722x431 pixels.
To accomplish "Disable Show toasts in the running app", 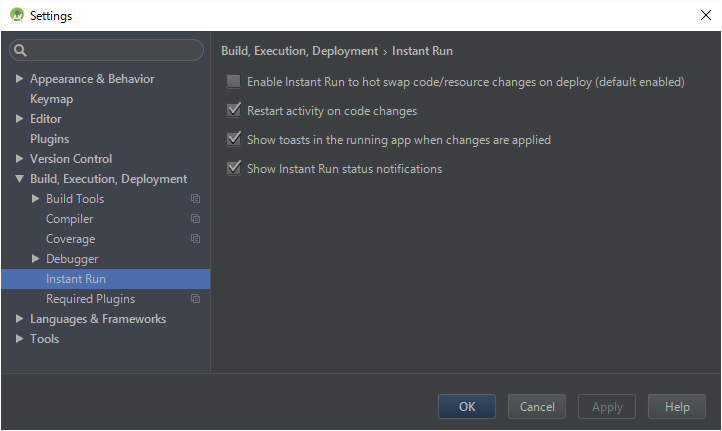I will [234, 140].
